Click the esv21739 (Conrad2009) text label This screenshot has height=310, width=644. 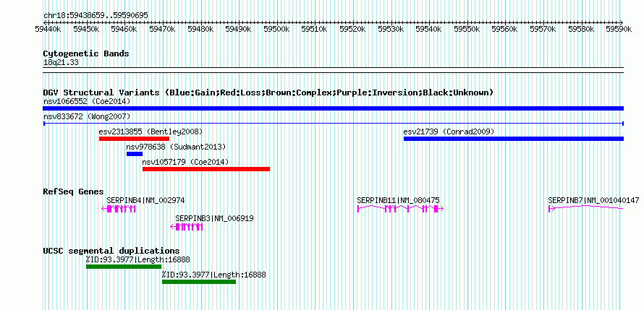point(449,132)
